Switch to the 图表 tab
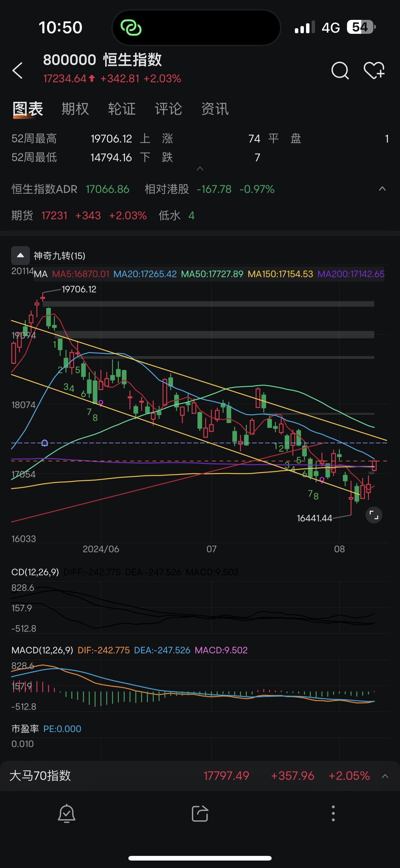The height and width of the screenshot is (868, 400). pyautogui.click(x=28, y=109)
